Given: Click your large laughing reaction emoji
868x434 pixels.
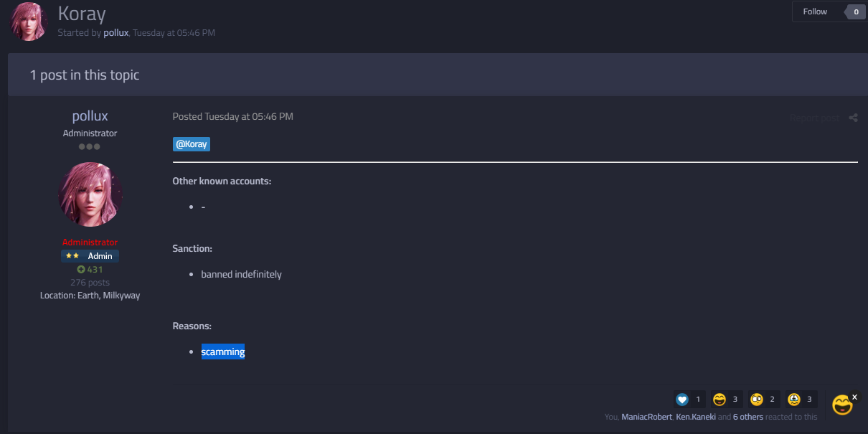Looking at the screenshot, I should pyautogui.click(x=841, y=405).
